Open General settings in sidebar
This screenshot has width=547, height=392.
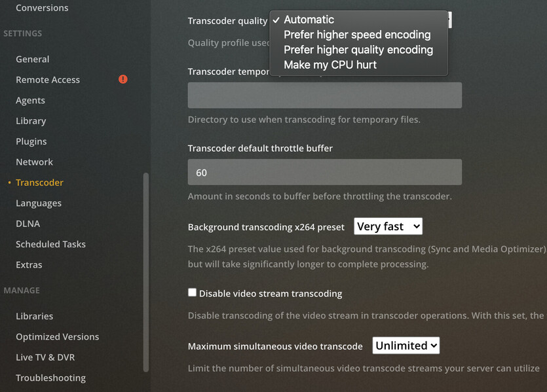coord(33,60)
